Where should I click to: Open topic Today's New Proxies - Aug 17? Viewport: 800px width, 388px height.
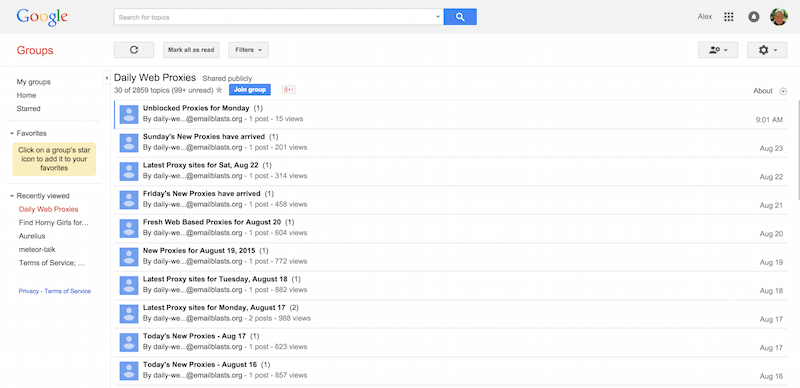[x=194, y=337]
